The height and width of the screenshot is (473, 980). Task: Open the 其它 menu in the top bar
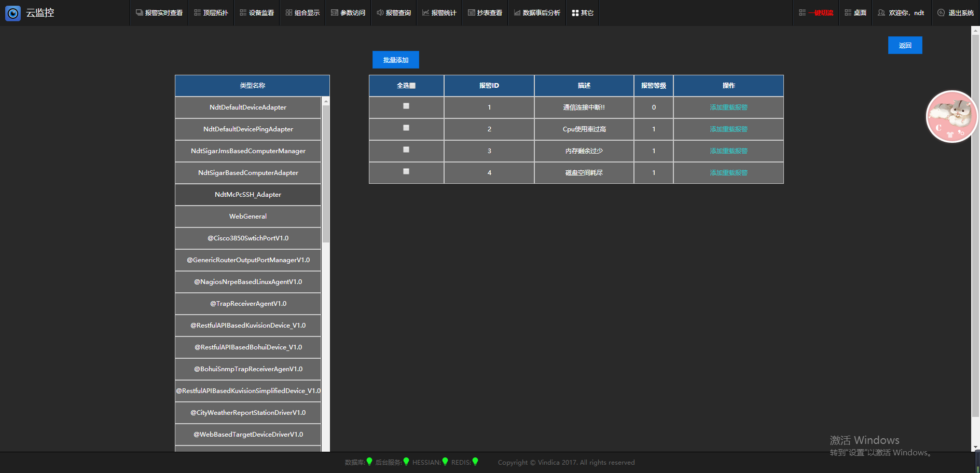583,13
